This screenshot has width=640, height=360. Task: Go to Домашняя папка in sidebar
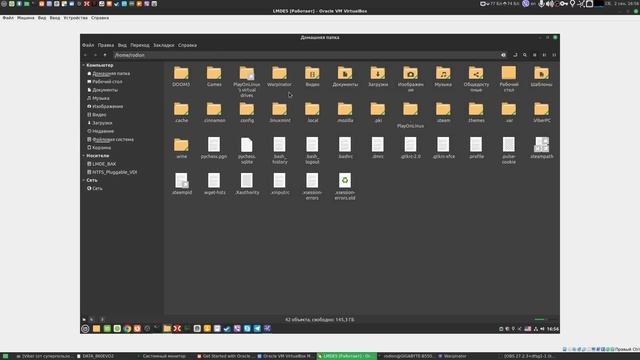(109, 73)
